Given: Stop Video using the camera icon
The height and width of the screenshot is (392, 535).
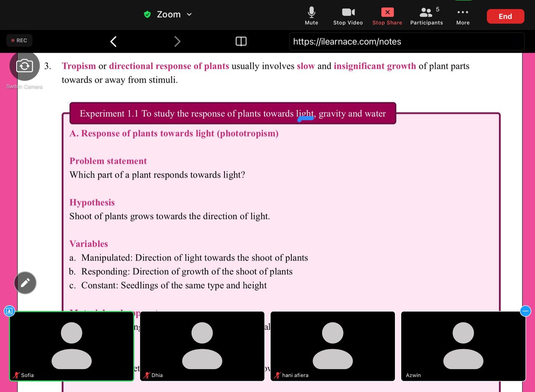Looking at the screenshot, I should [348, 15].
